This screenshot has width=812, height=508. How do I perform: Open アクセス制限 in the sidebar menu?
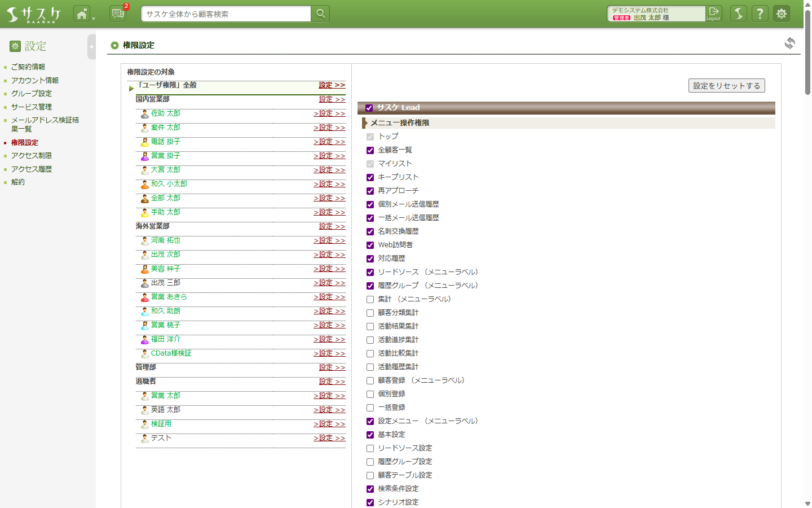pyautogui.click(x=32, y=156)
